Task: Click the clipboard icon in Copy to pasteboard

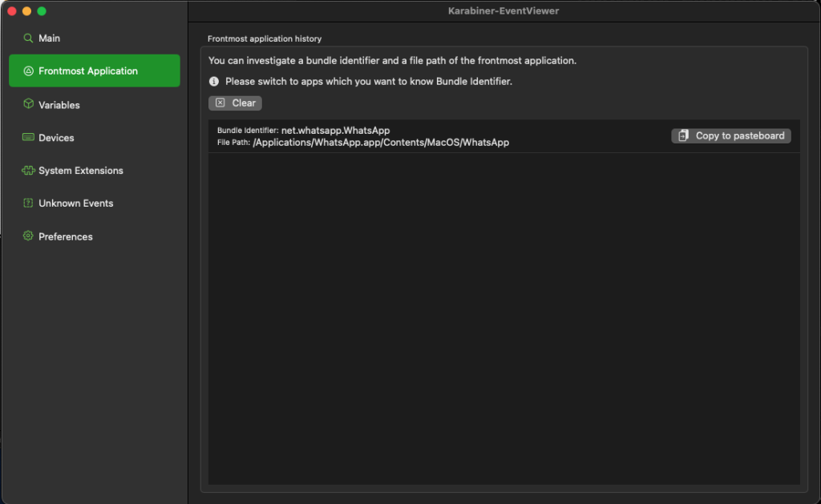Action: [683, 136]
